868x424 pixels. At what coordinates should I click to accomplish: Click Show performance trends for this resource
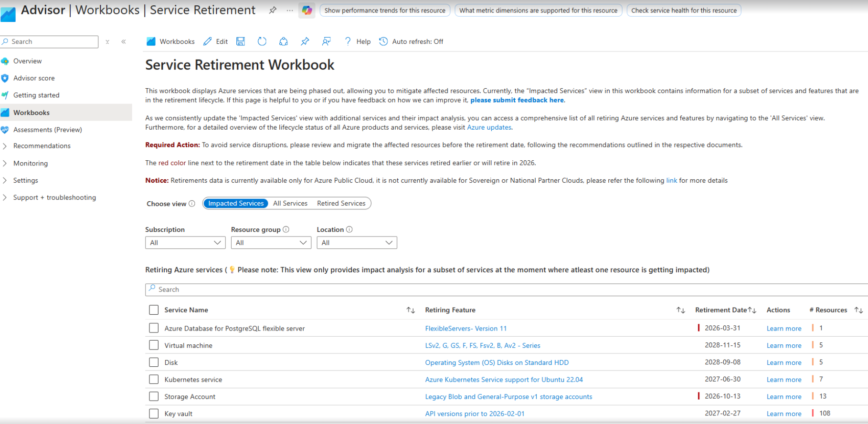(385, 10)
